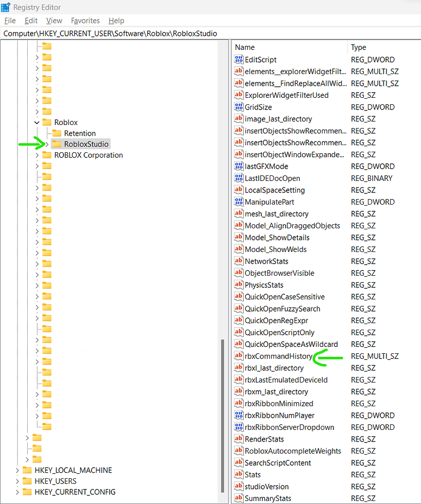The height and width of the screenshot is (504, 421).
Task: Click the Retention folder icon
Action: (57, 133)
